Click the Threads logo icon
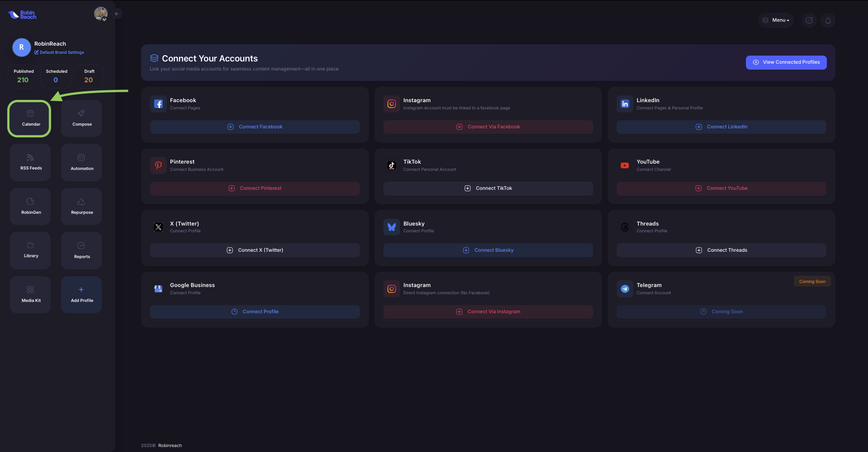 click(x=625, y=227)
